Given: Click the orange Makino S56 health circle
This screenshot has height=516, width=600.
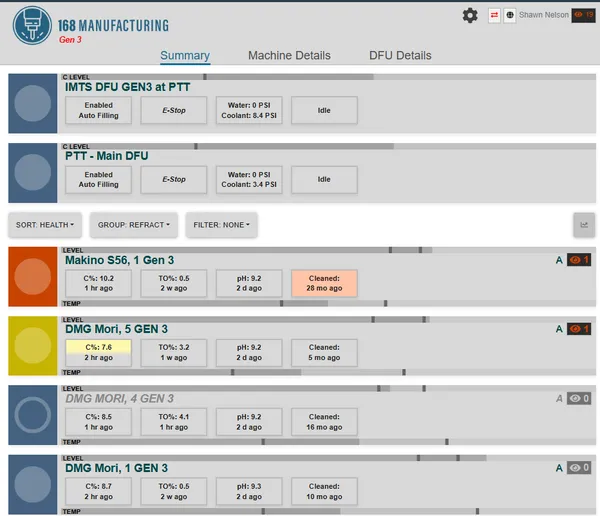Looking at the screenshot, I should pyautogui.click(x=33, y=276).
